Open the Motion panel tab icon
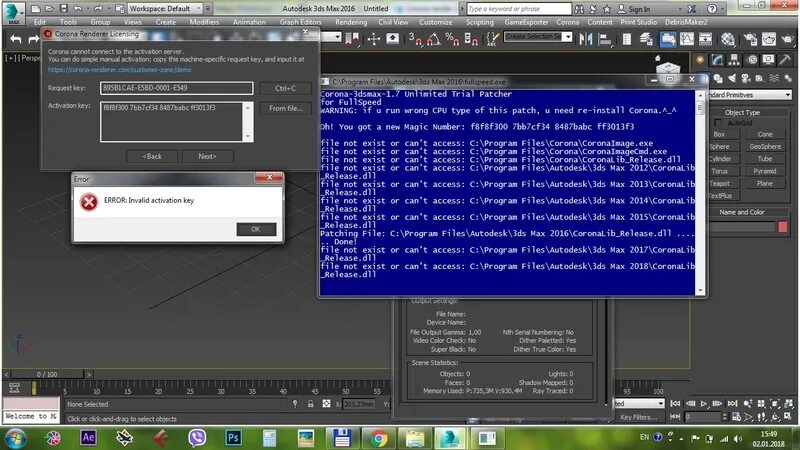Image resolution: width=800 pixels, height=450 pixels. pyautogui.click(x=752, y=60)
